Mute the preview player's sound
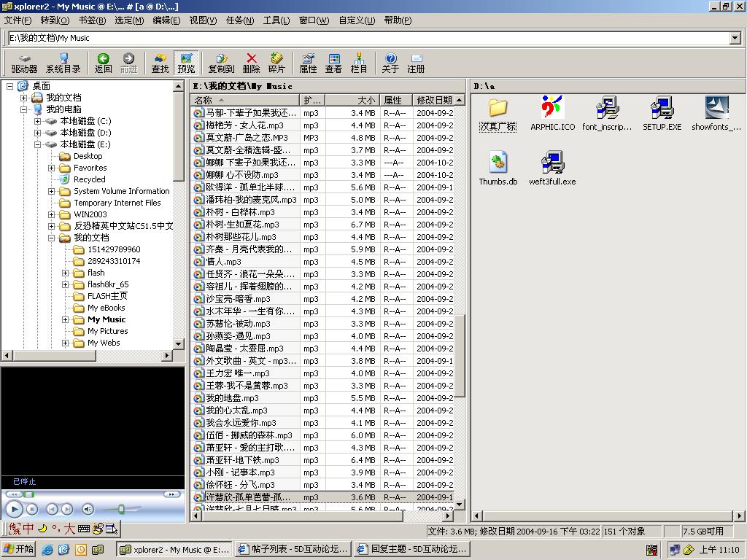This screenshot has width=747, height=560. 88,510
